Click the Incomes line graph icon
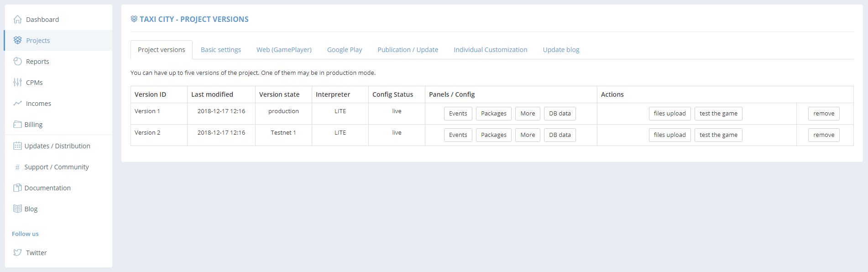The width and height of the screenshot is (868, 272). (x=18, y=103)
